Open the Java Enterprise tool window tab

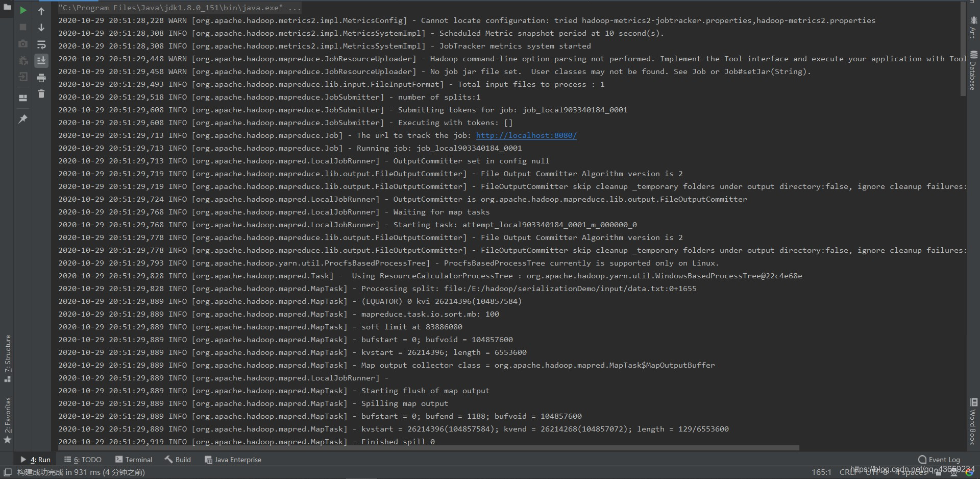click(x=233, y=460)
